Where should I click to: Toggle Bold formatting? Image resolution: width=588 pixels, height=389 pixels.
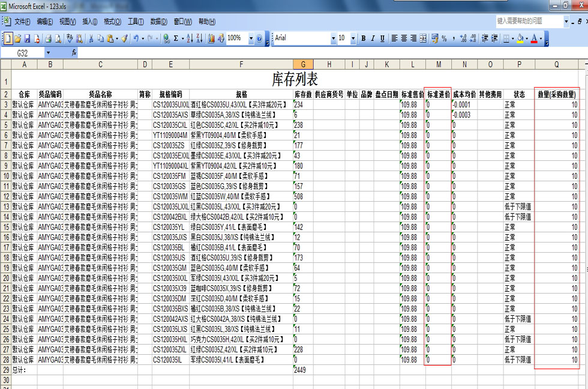[364, 38]
